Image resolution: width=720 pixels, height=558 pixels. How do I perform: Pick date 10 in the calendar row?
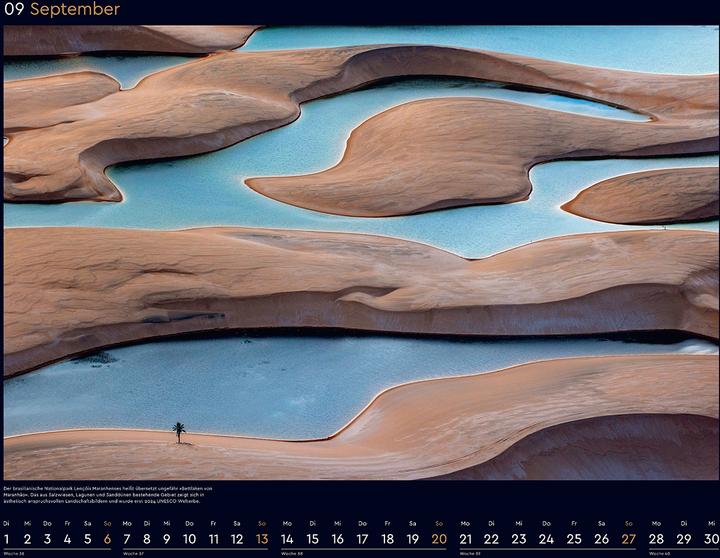(189, 539)
